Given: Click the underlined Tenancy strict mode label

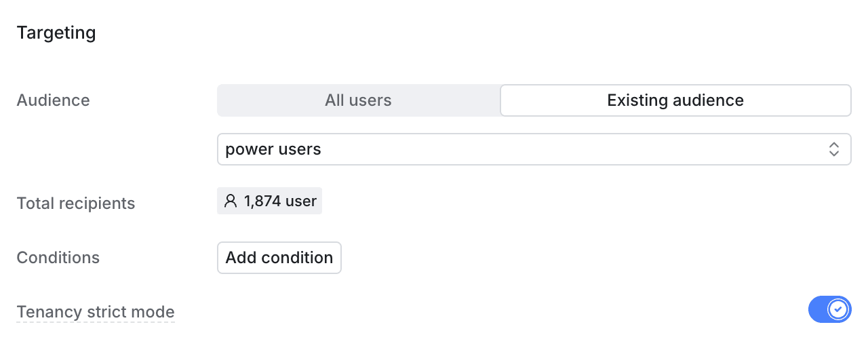Looking at the screenshot, I should click(96, 312).
